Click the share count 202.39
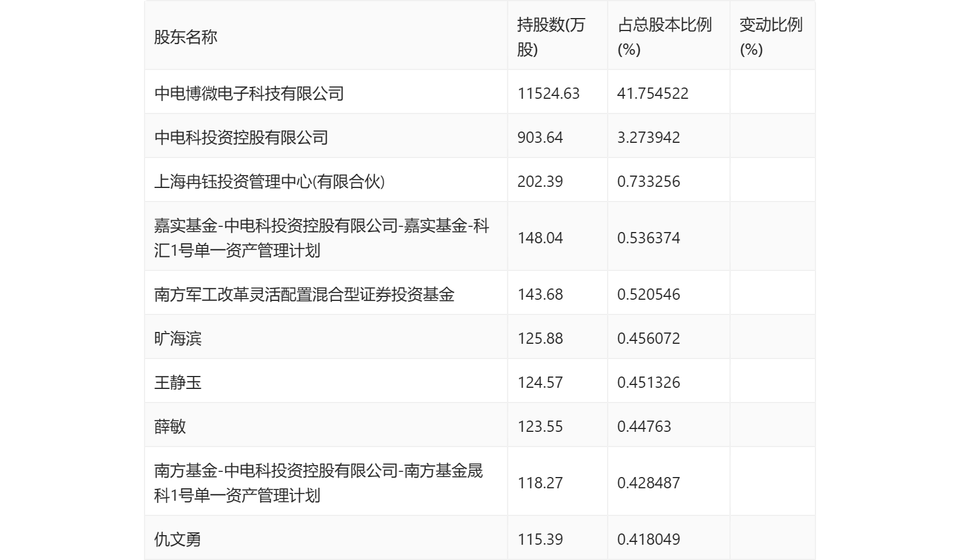960x560 pixels. point(540,181)
